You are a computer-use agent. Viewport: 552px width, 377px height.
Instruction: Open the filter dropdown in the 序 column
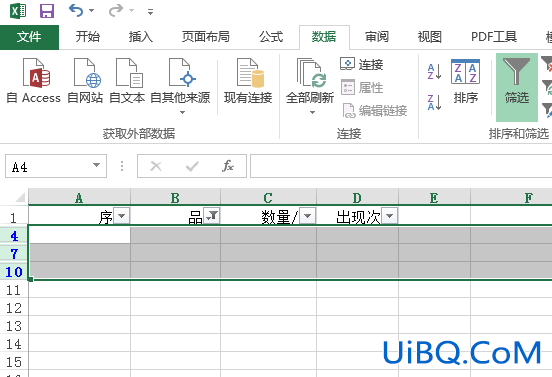point(122,216)
